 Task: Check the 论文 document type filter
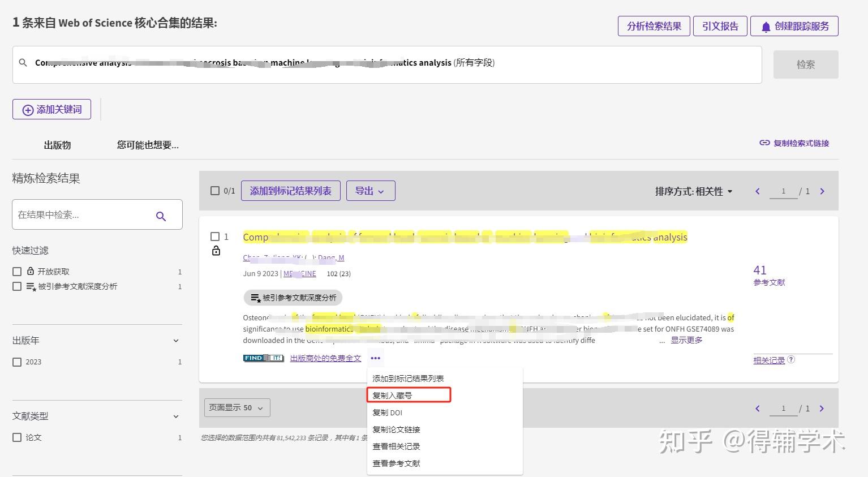tap(17, 437)
